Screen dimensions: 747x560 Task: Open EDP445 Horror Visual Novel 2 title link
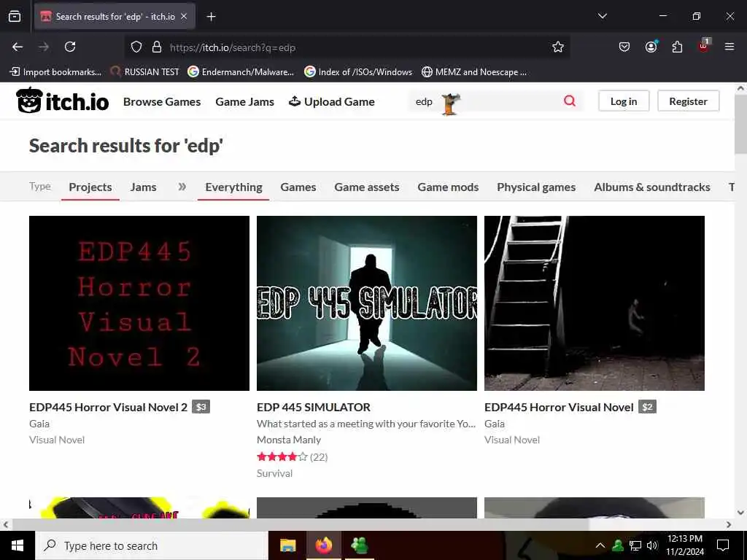pos(108,407)
